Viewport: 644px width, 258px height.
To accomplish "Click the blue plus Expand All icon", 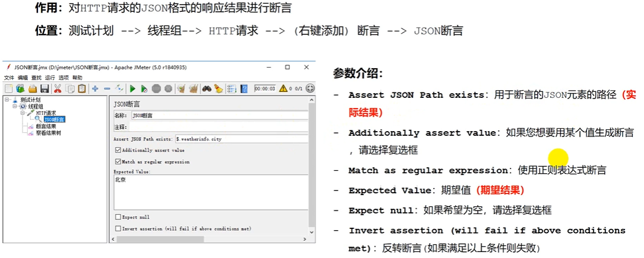I will point(95,88).
